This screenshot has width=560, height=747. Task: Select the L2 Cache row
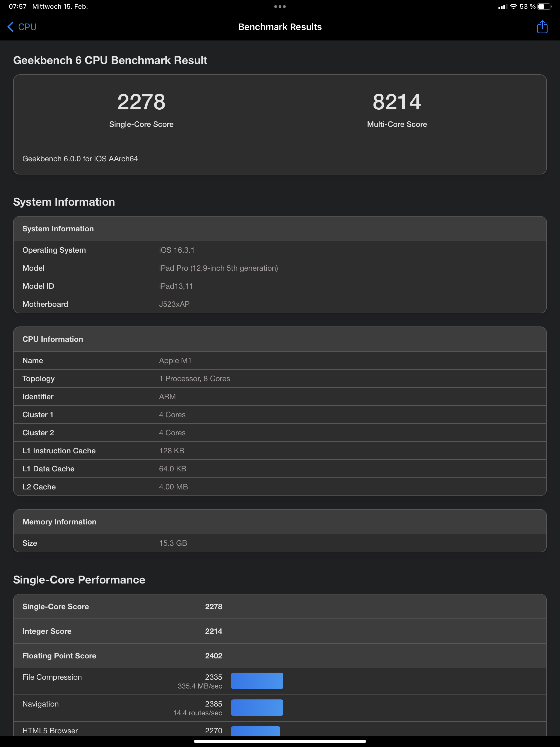coord(280,487)
